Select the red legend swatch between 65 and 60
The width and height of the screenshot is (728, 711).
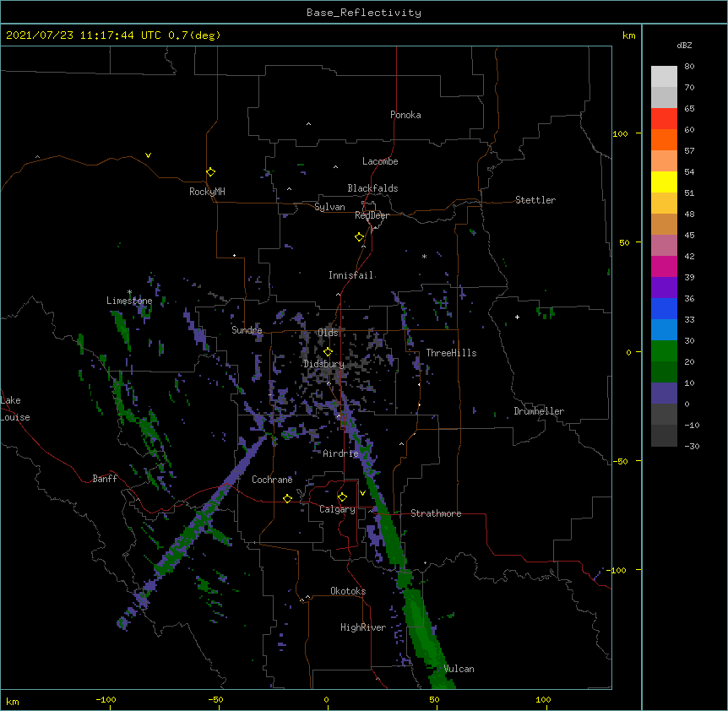click(x=664, y=119)
